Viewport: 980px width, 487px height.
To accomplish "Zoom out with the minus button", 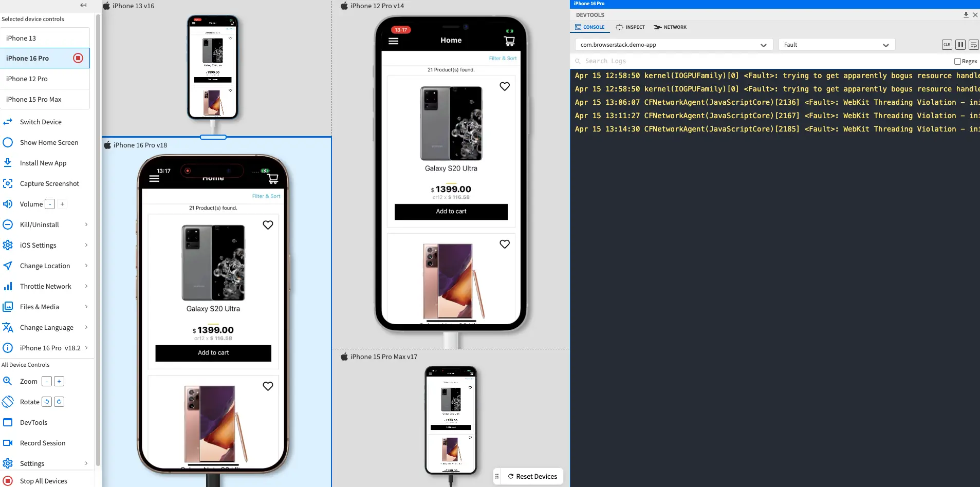I will tap(47, 381).
